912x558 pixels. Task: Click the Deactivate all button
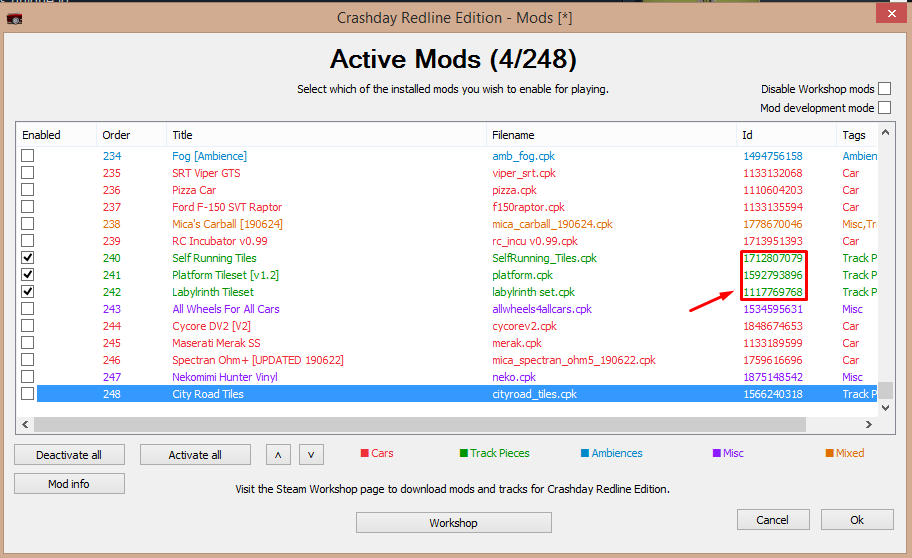pyautogui.click(x=69, y=454)
